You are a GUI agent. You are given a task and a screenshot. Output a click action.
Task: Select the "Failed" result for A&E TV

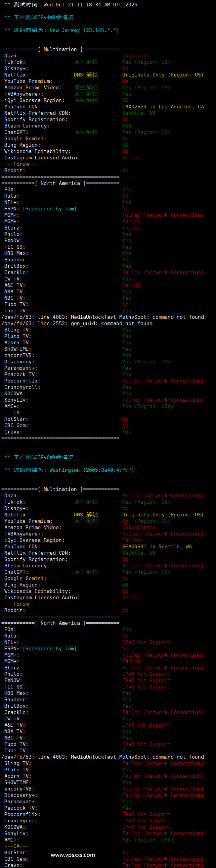pyautogui.click(x=131, y=285)
